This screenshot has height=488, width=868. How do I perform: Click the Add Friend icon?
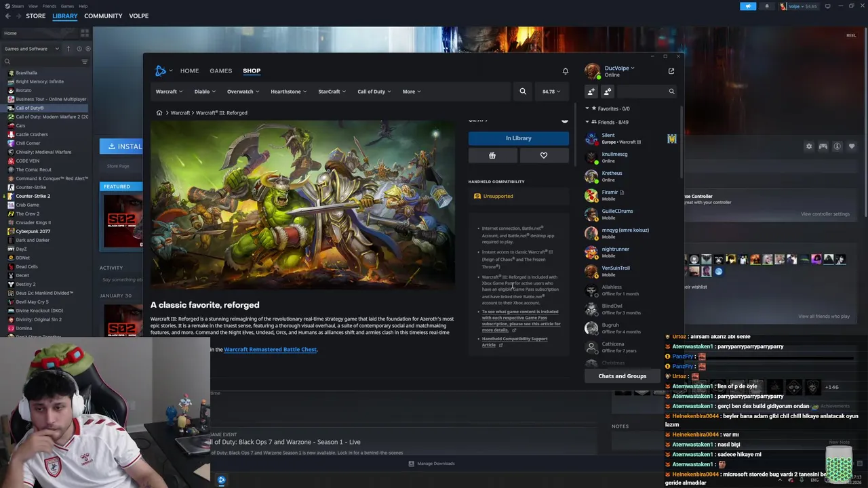coord(591,91)
